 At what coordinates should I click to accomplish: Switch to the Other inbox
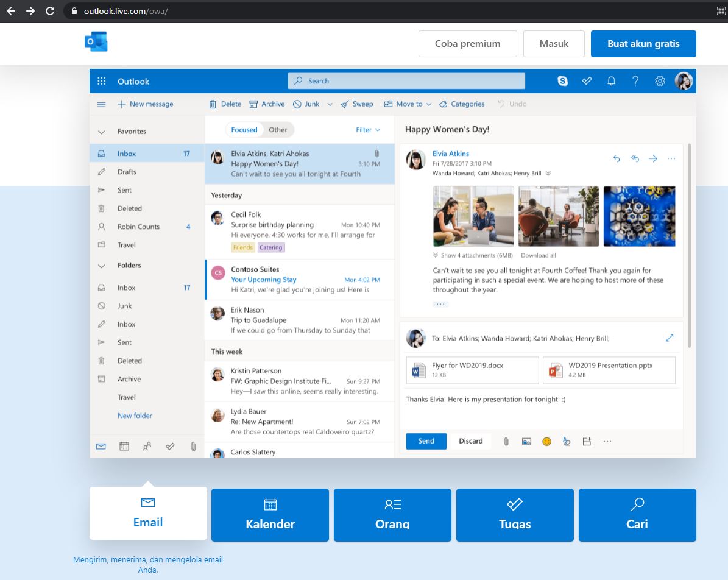(x=278, y=130)
